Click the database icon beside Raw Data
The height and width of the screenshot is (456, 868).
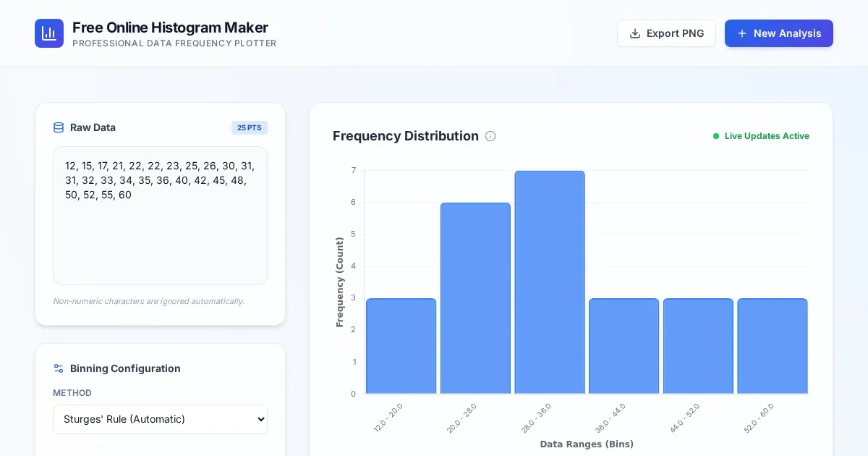pyautogui.click(x=59, y=127)
